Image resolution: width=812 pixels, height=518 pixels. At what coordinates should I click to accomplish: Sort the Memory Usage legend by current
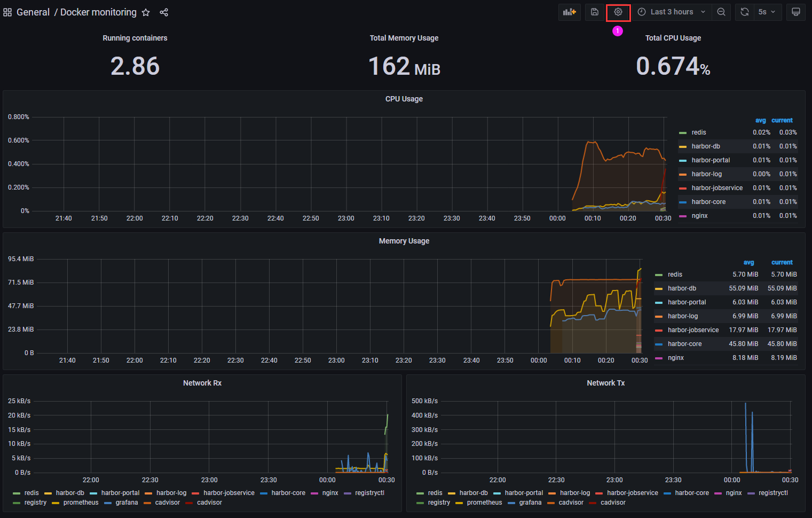[782, 263]
